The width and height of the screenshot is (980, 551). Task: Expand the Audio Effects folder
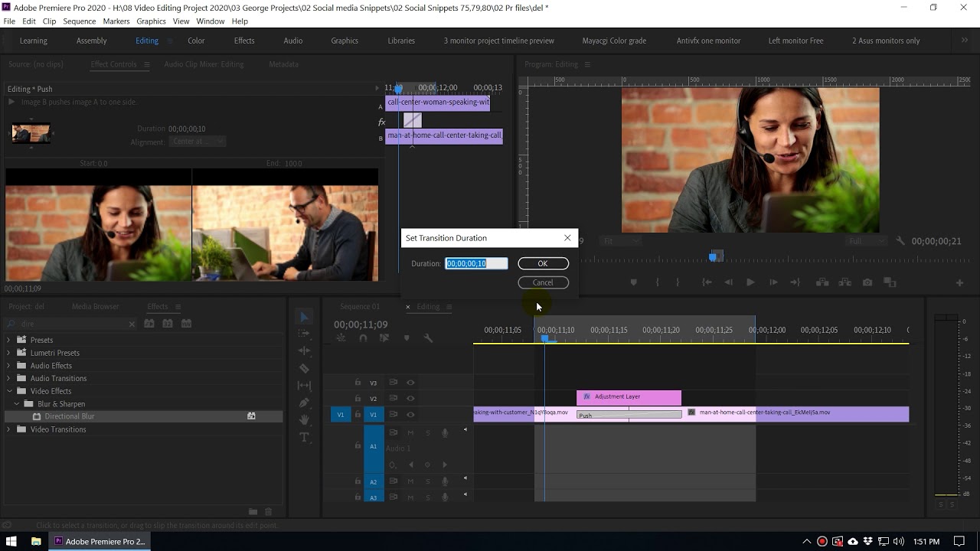point(9,366)
